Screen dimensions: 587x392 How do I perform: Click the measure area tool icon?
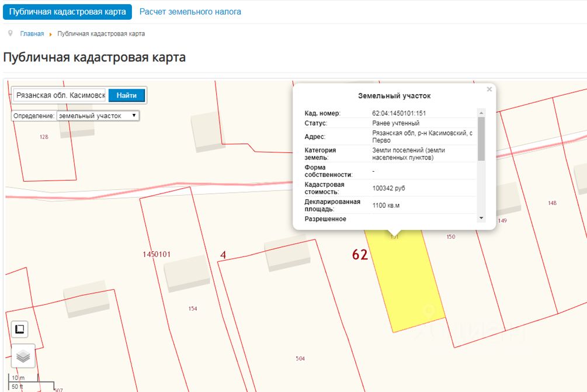pyautogui.click(x=20, y=329)
